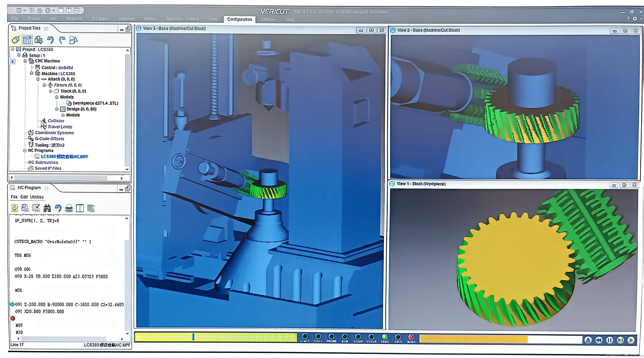The width and height of the screenshot is (644, 358).
Task: Select the Configuration menu tab
Action: [239, 19]
